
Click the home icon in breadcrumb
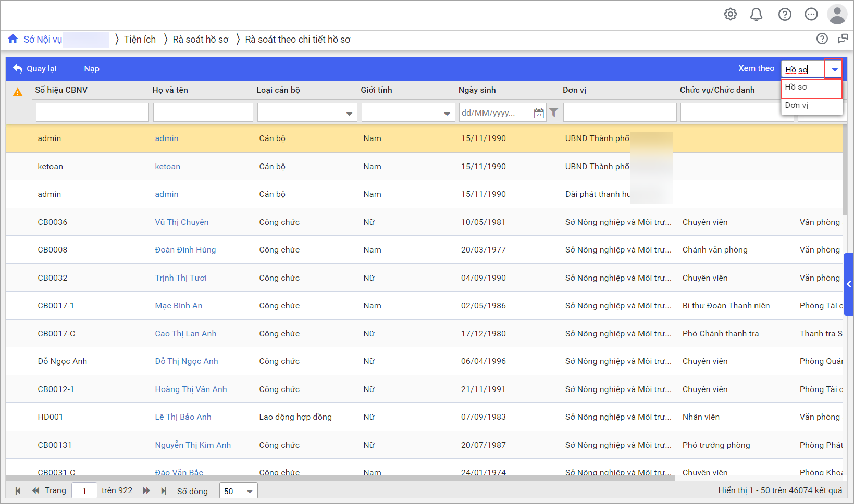coord(13,39)
